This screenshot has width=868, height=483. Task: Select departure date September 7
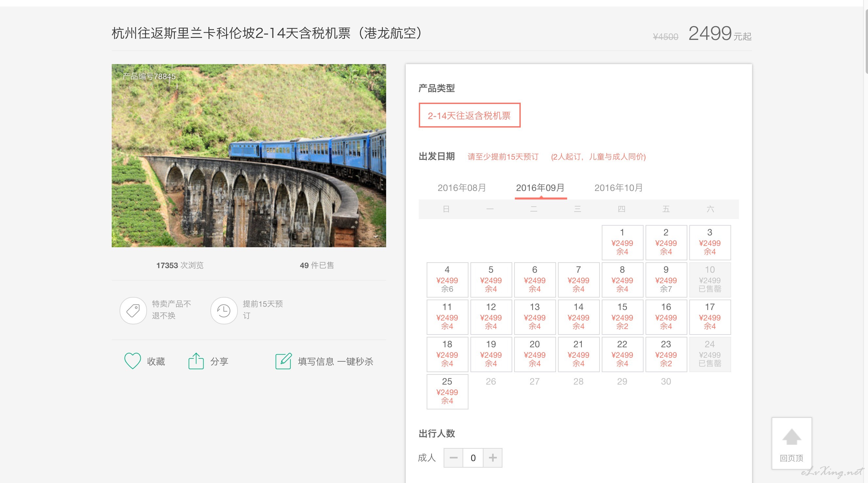579,280
